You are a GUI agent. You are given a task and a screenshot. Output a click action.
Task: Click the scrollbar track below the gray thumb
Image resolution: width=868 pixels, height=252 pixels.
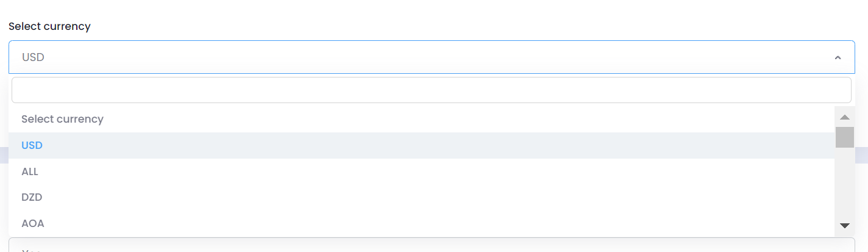(844, 177)
